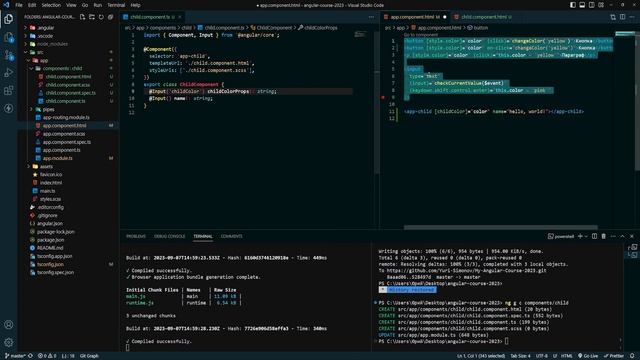Click the New File icon in explorer header
Screen dimensions: 640x360
[x=82, y=17]
